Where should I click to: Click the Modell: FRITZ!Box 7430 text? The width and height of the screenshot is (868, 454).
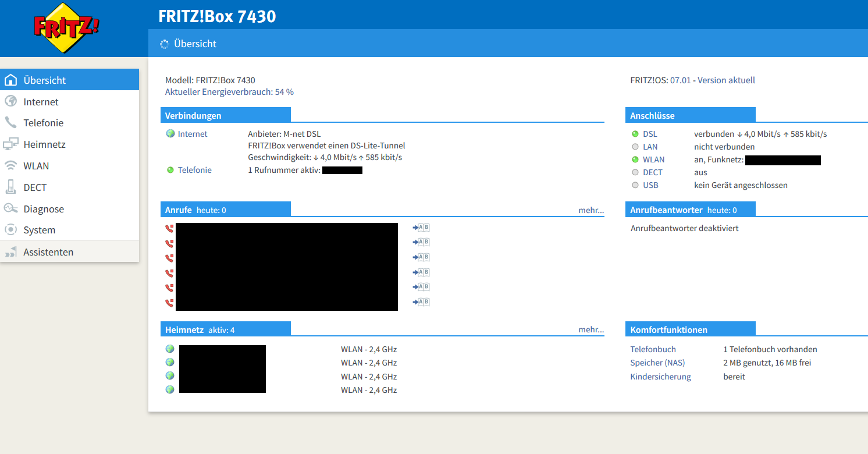pyautogui.click(x=210, y=80)
